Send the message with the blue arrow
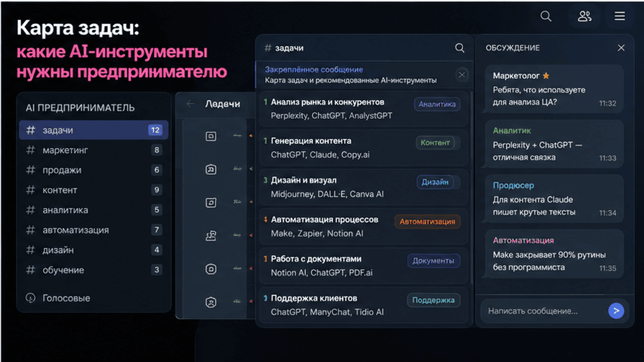644x362 pixels. click(x=616, y=311)
